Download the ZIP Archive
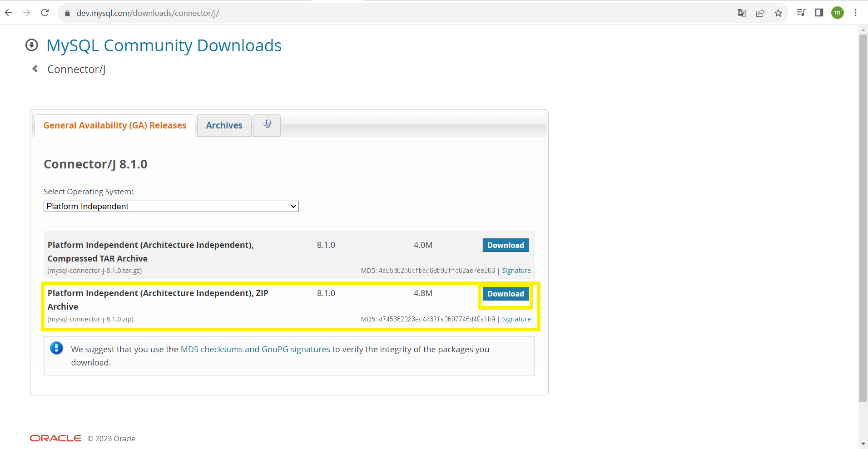Image resolution: width=868 pixels, height=449 pixels. coord(506,294)
